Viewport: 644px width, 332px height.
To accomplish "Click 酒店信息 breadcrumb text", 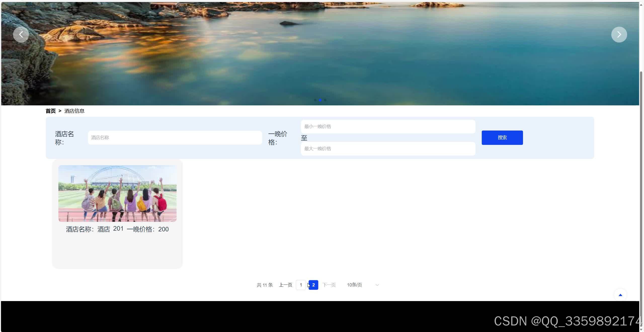I will coord(74,111).
